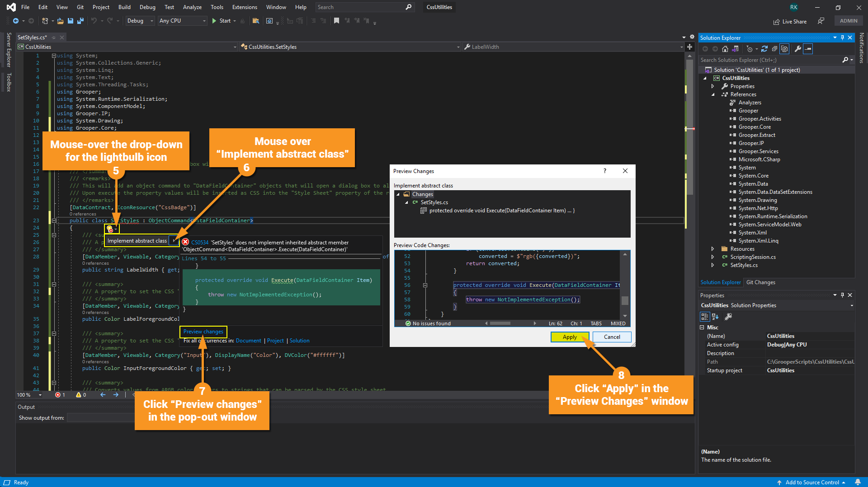Click the Save All toolbar icon
868x487 pixels.
[80, 21]
